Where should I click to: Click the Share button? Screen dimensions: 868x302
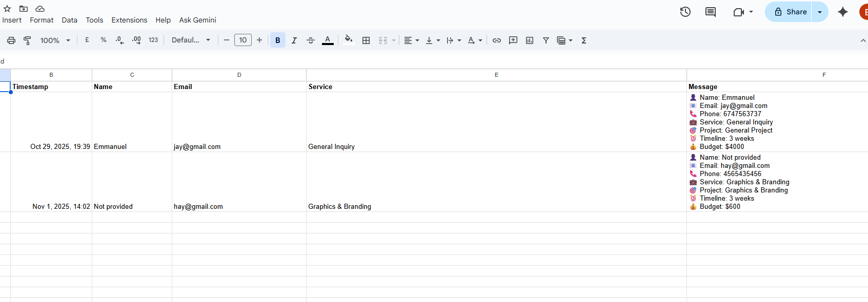(789, 12)
